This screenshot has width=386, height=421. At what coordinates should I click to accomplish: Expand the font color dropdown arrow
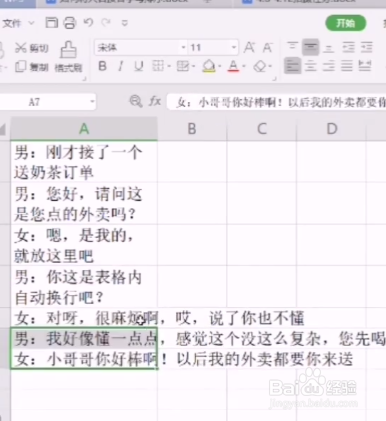tap(244, 66)
